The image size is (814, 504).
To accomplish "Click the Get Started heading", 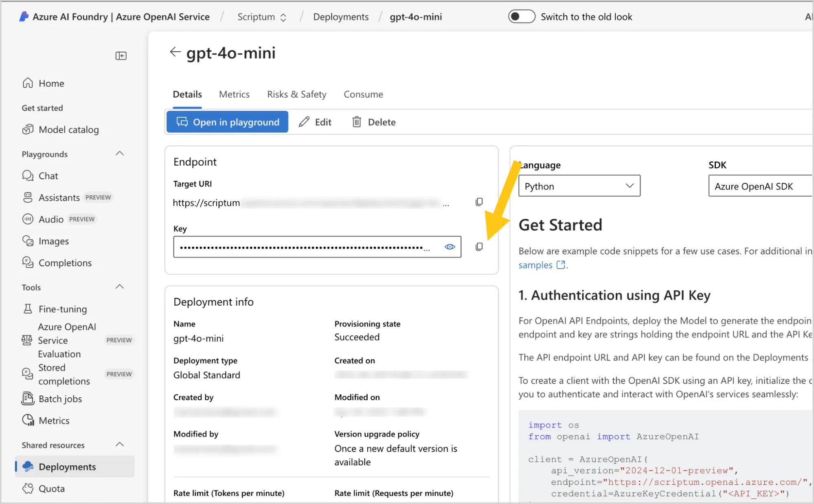I will [x=560, y=225].
